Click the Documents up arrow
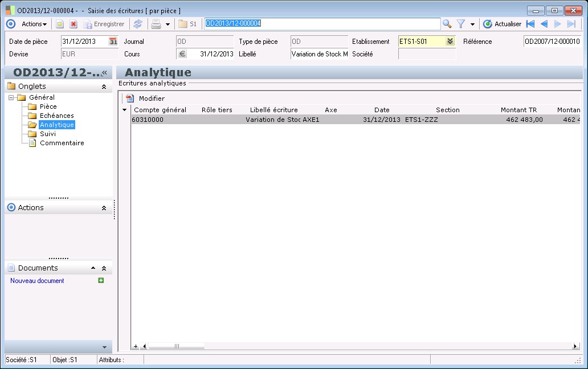Screen dimensions: 588x369 pyautogui.click(x=93, y=268)
